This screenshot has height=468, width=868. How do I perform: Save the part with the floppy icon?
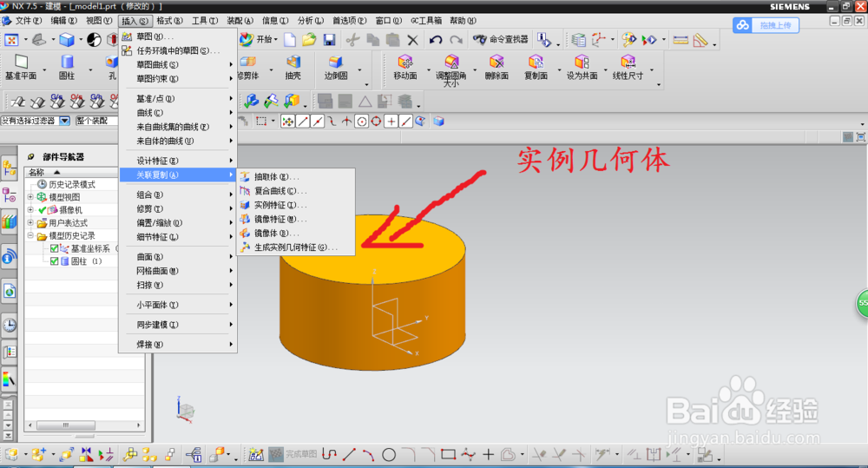click(x=329, y=40)
